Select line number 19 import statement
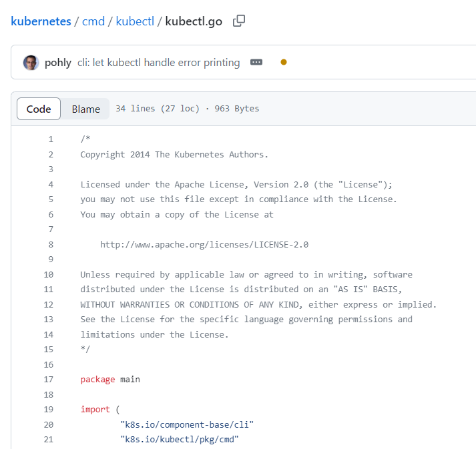This screenshot has width=476, height=449. pos(49,409)
